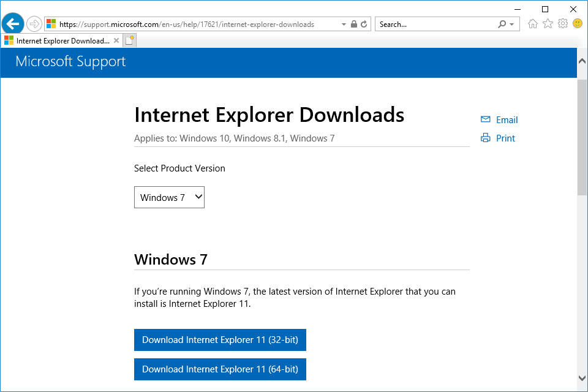Go back with the browser Back arrow
Image resolution: width=588 pixels, height=392 pixels.
[x=13, y=24]
